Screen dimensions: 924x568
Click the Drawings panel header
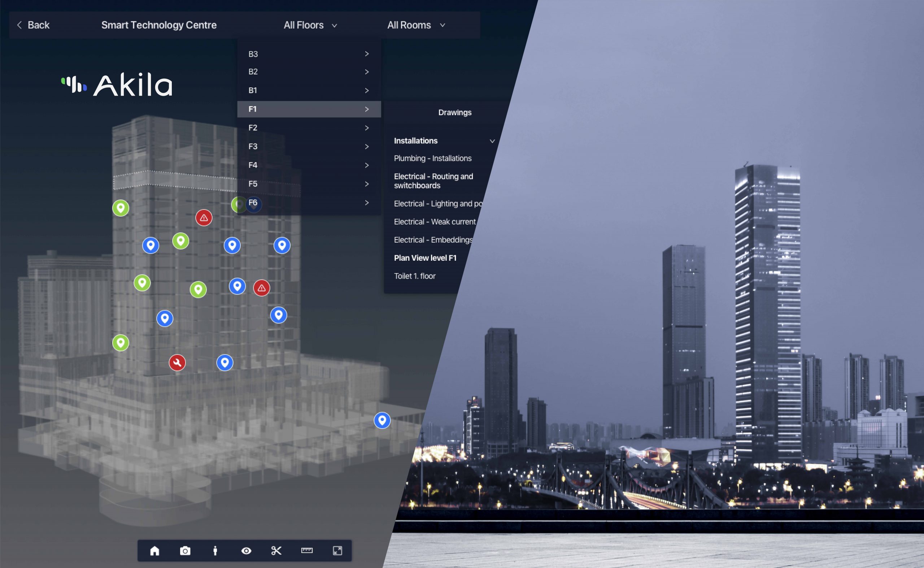coord(454,113)
